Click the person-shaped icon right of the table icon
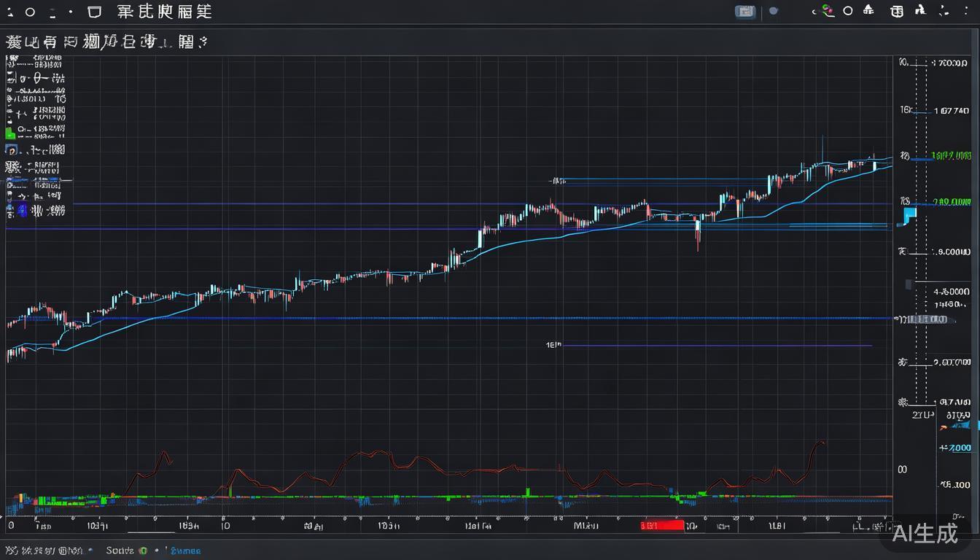The height and width of the screenshot is (560, 980). point(919,10)
